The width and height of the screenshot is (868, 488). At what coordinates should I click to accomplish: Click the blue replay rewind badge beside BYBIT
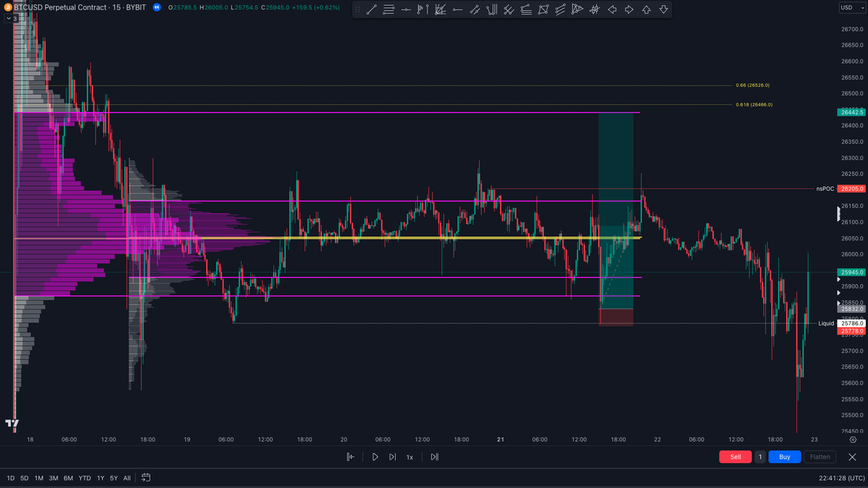click(158, 7)
